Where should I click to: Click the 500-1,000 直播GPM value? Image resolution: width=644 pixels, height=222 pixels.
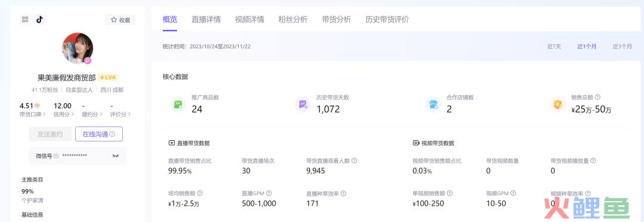point(259,203)
